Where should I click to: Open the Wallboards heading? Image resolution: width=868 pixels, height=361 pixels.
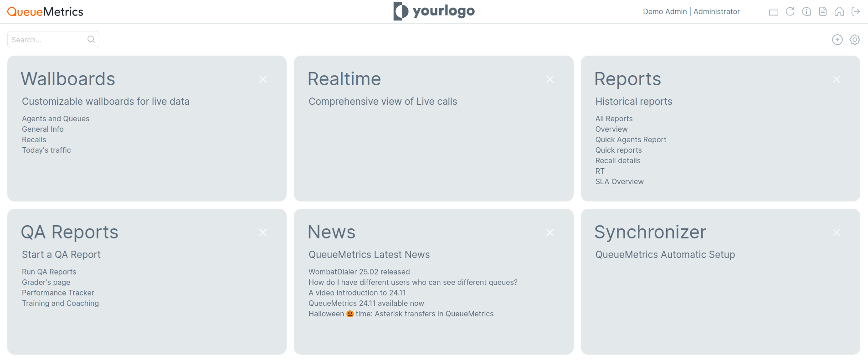(x=68, y=79)
